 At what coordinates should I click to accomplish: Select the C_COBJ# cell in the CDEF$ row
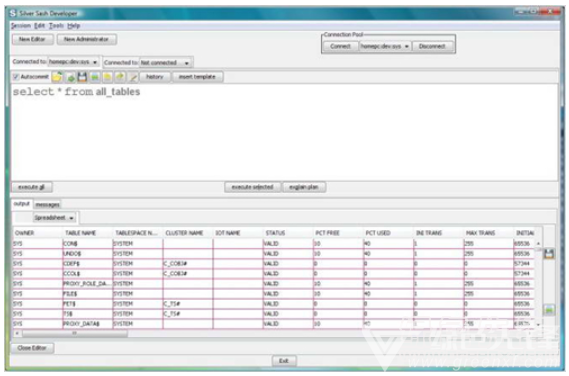pyautogui.click(x=188, y=263)
